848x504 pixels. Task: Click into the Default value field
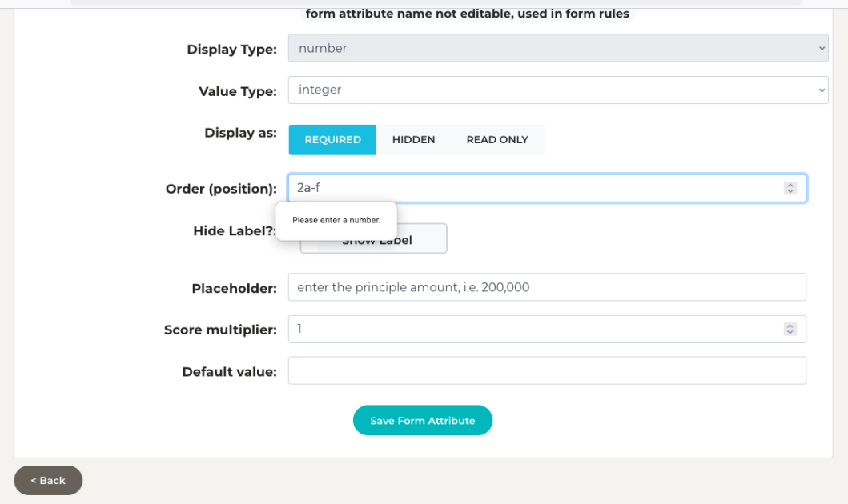(x=547, y=370)
